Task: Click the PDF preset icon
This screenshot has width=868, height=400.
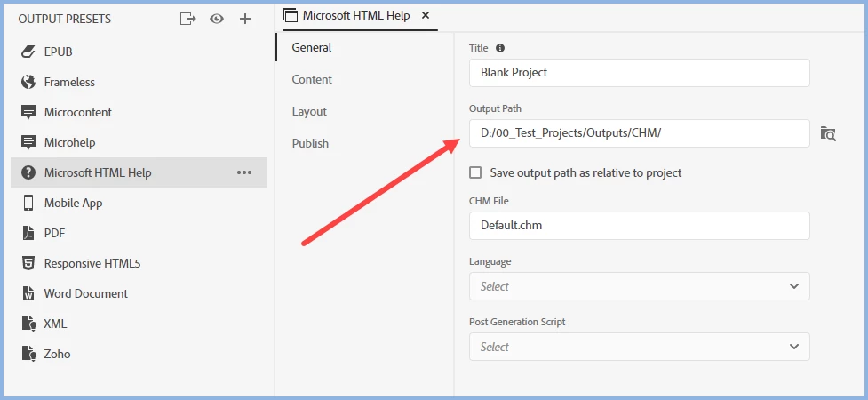Action: (x=28, y=233)
